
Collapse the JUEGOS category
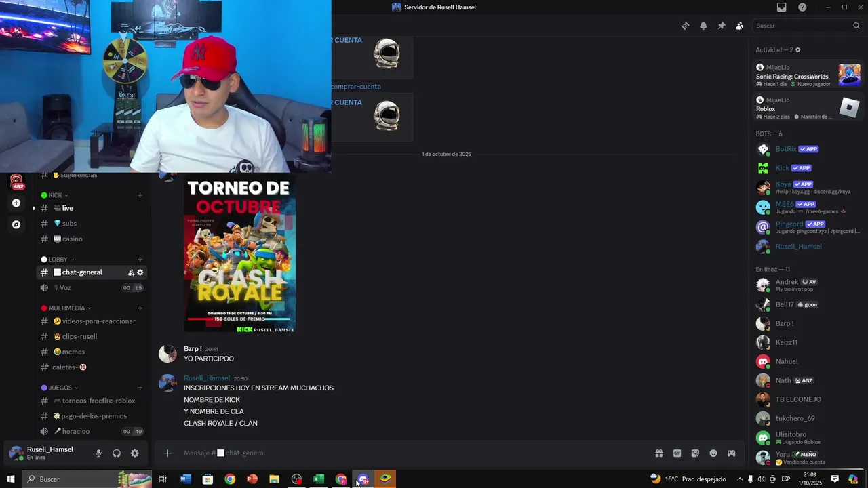[x=60, y=388]
